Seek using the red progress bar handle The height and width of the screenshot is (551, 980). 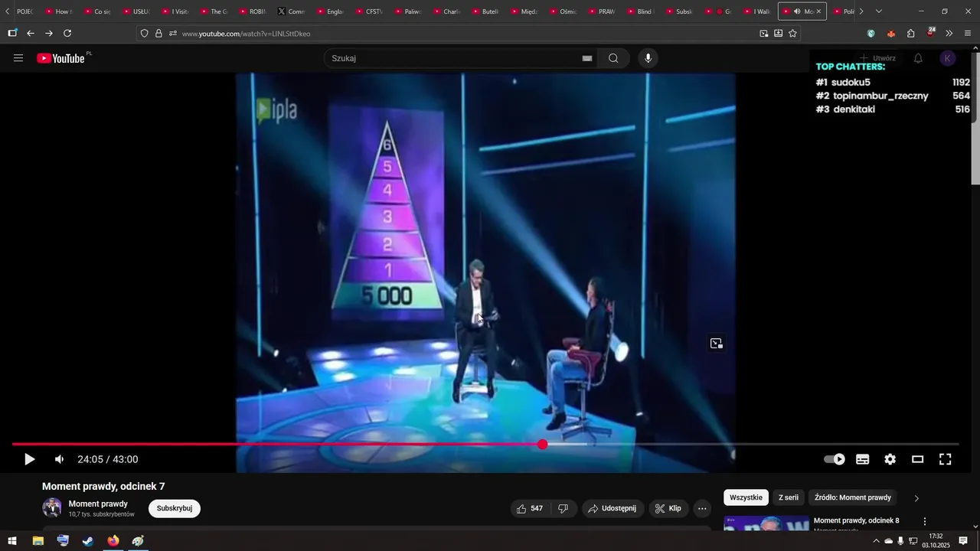tap(542, 444)
